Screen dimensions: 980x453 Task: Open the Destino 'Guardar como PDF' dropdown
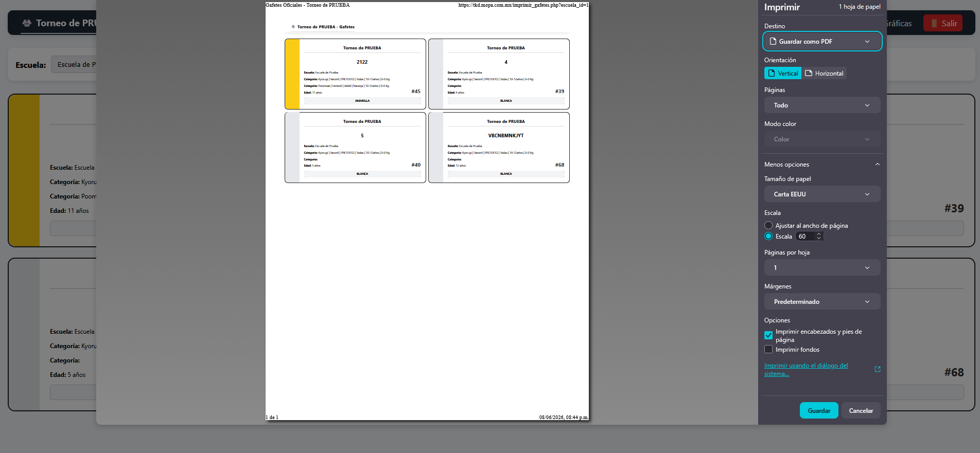point(822,41)
